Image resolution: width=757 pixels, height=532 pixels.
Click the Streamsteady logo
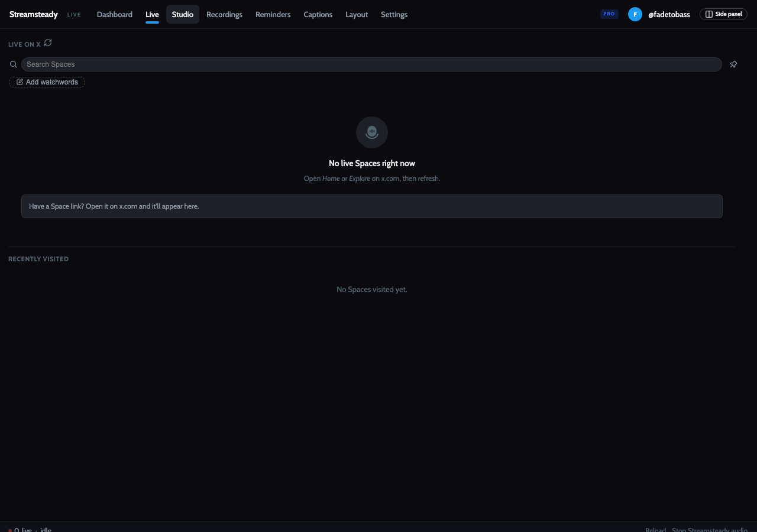[x=34, y=14]
